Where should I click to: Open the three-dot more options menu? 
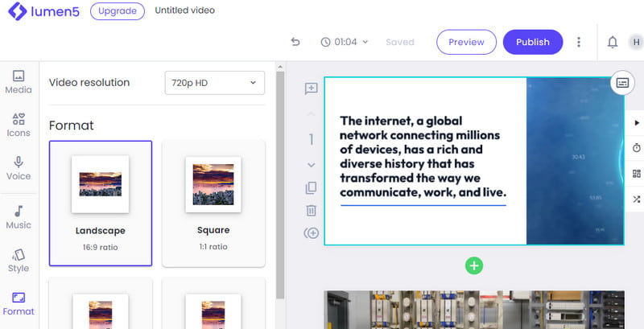579,42
